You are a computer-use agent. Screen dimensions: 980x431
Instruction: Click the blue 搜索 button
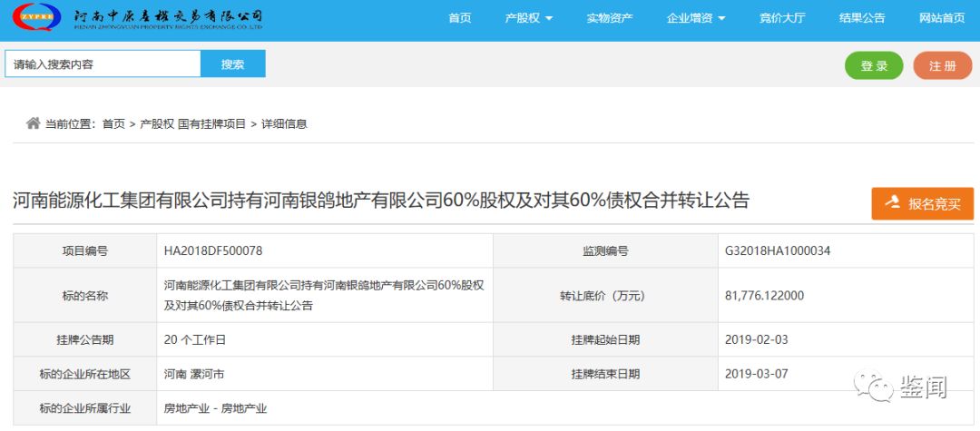[x=233, y=64]
